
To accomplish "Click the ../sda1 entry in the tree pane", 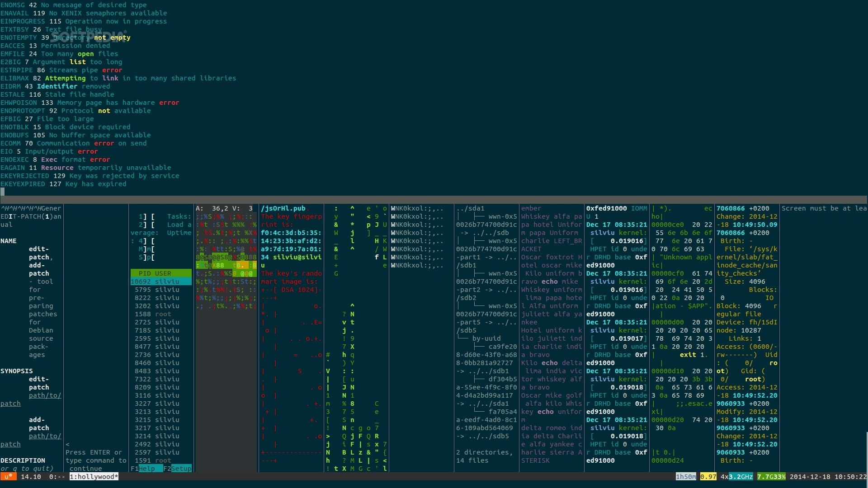I will 471,208.
